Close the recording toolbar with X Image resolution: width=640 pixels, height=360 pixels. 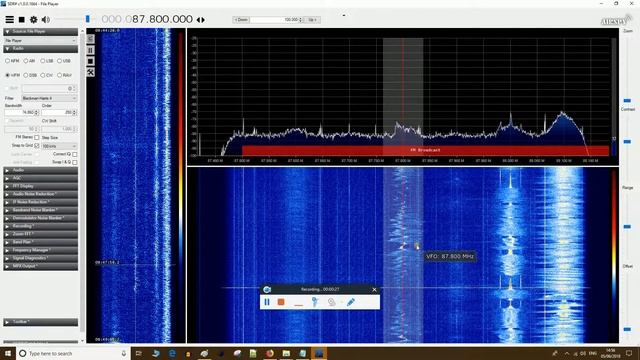click(x=374, y=289)
